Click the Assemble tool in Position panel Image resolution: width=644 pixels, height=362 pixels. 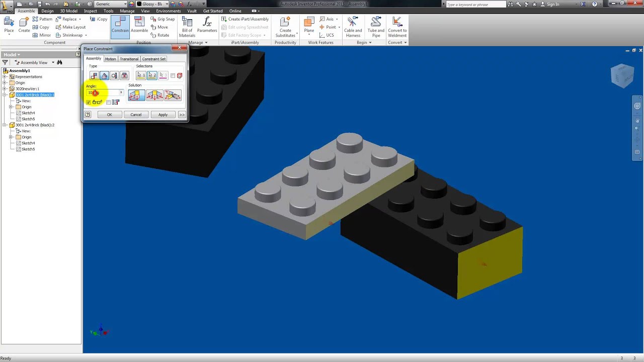(x=139, y=25)
